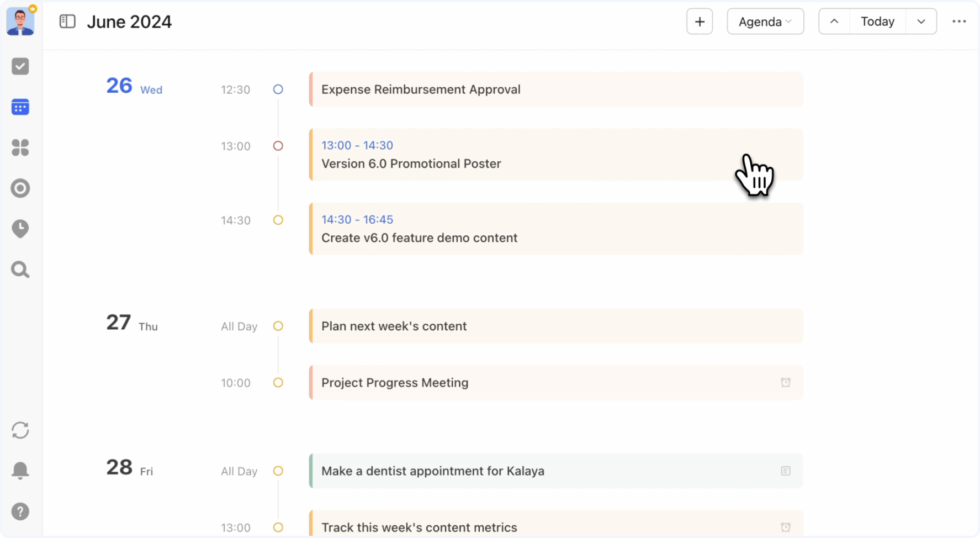The width and height of the screenshot is (980, 538).
Task: Open search from the sidebar
Action: pos(20,270)
